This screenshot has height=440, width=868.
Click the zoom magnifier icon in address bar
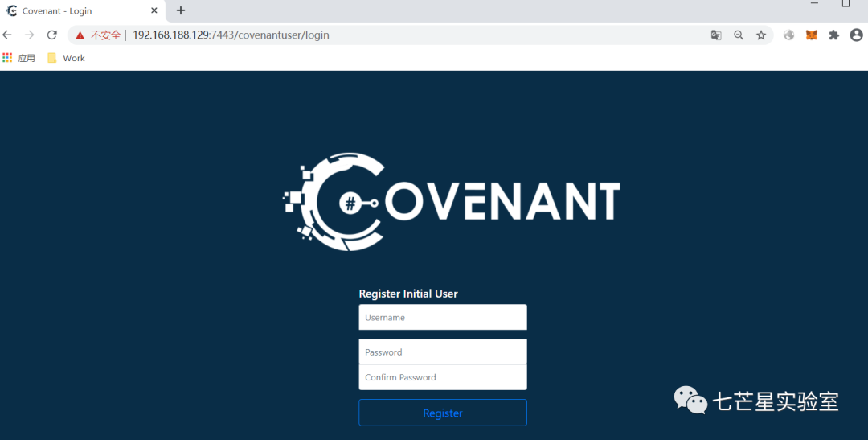click(739, 35)
